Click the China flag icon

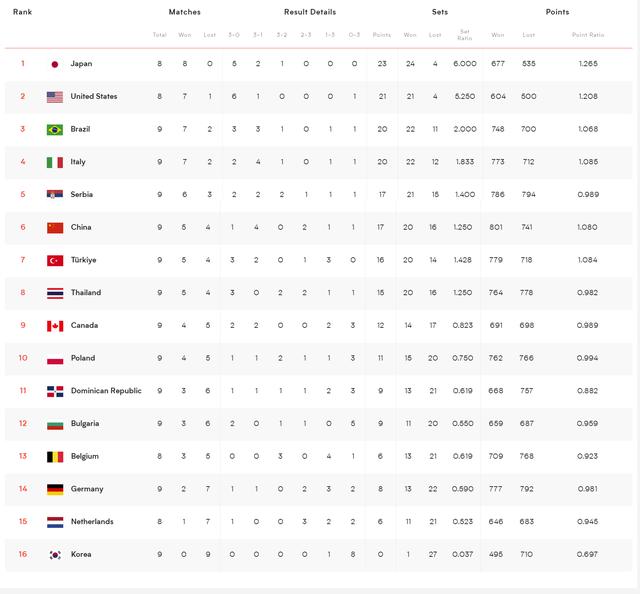[x=55, y=228]
